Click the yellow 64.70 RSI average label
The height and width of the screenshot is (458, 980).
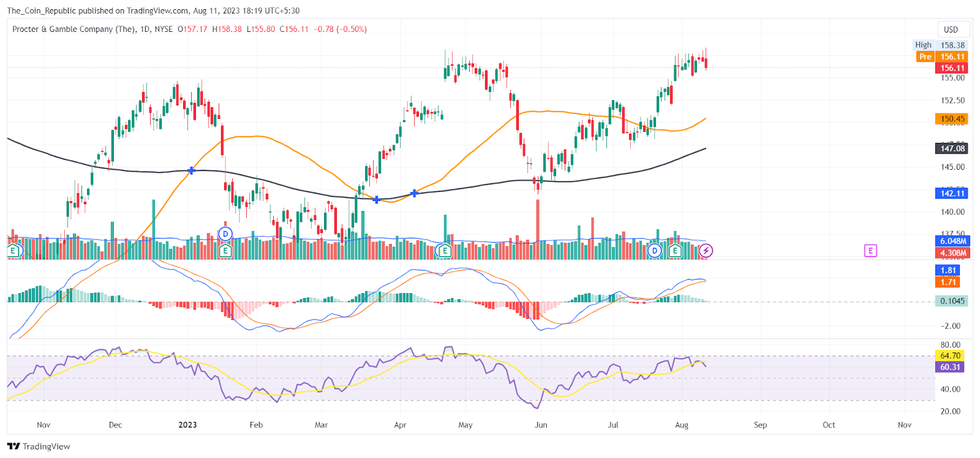[950, 356]
